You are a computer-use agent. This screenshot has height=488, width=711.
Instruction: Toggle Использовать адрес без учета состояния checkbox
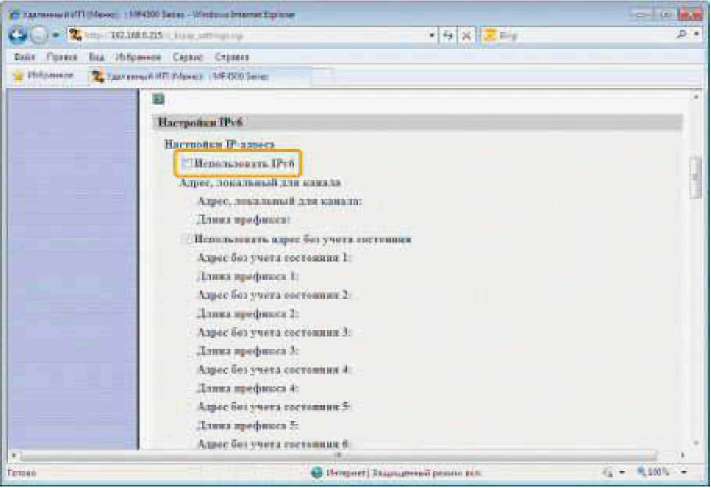(x=187, y=240)
